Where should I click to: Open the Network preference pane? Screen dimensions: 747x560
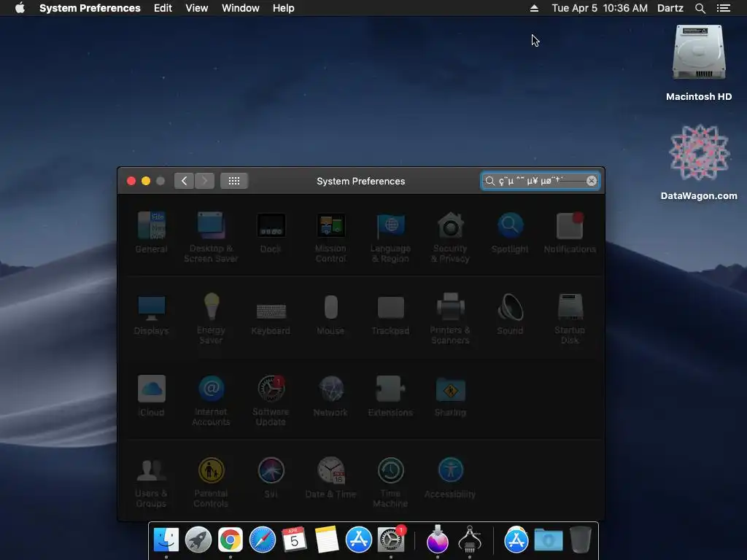coord(330,396)
